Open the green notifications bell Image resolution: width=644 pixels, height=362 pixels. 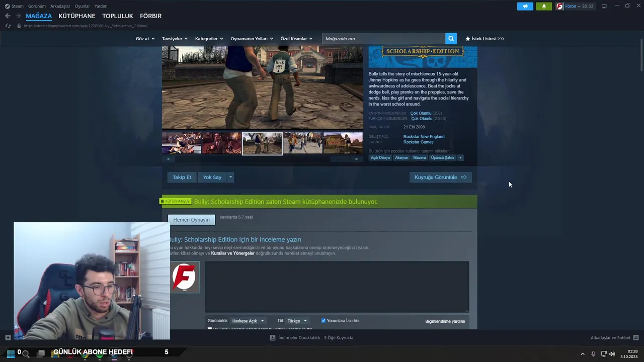[x=544, y=6]
